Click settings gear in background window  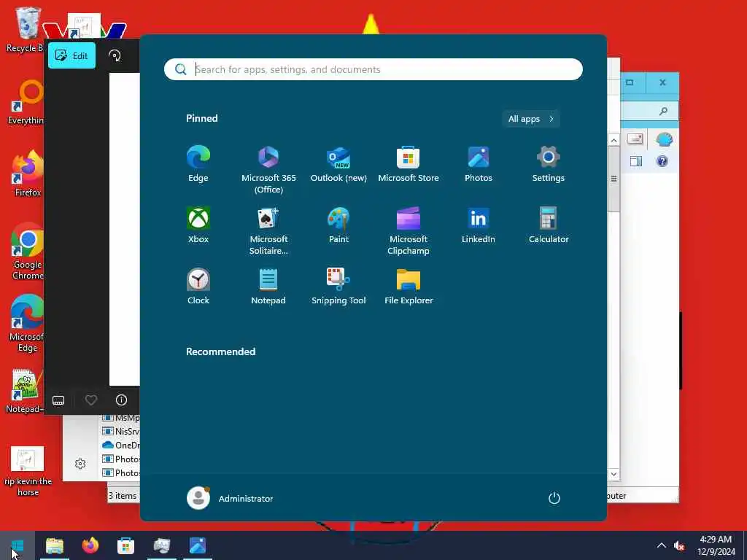click(80, 464)
